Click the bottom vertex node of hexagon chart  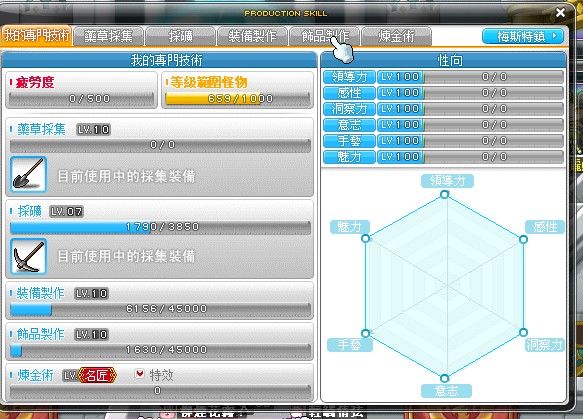pyautogui.click(x=444, y=378)
